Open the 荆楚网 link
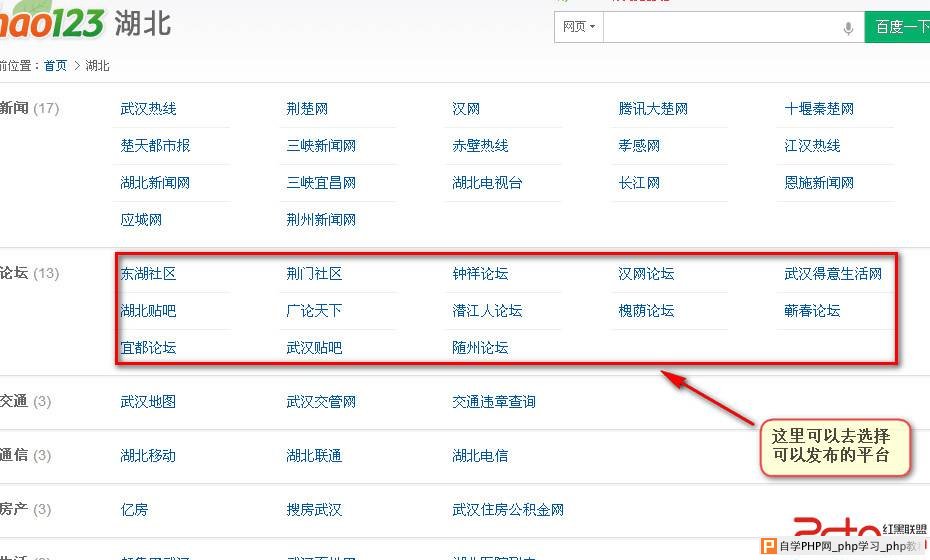The height and width of the screenshot is (560, 930). click(x=307, y=109)
